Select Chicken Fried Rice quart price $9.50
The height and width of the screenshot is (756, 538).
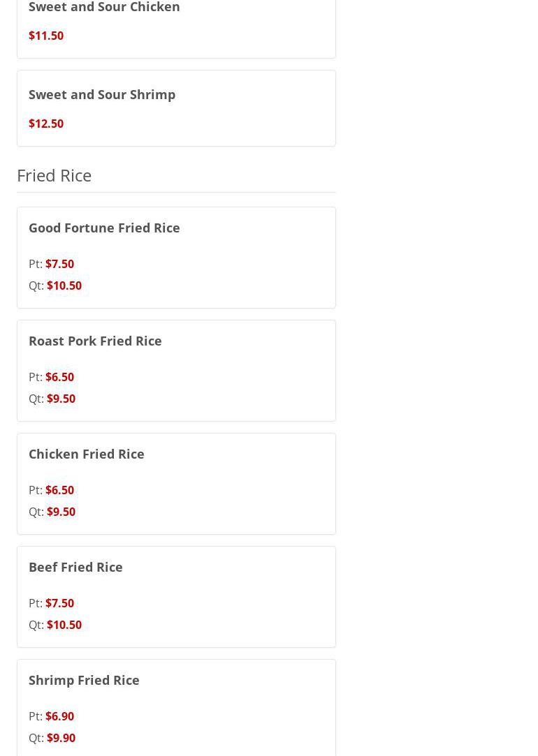(x=61, y=512)
